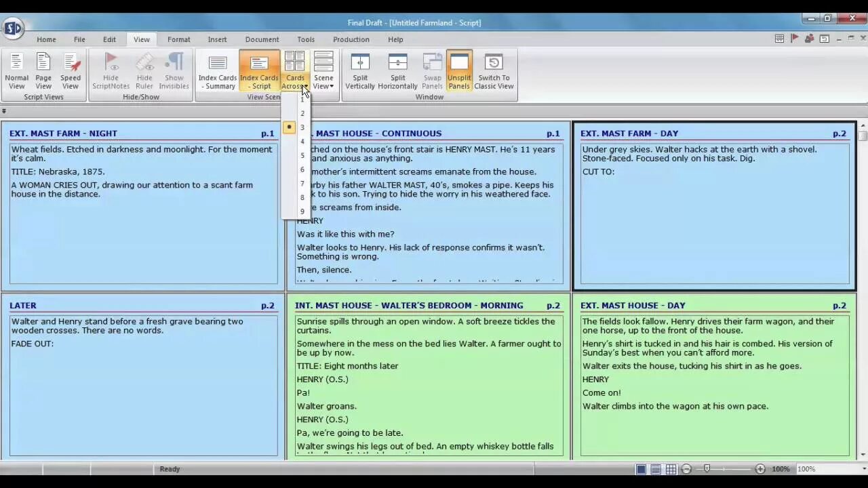Open the Tools ribbon tab
868x488 pixels.
(306, 39)
